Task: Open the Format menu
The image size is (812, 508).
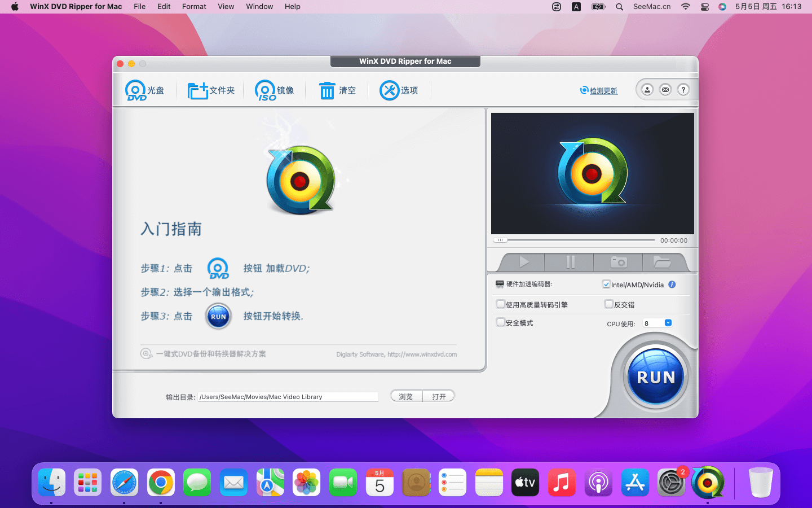Action: click(194, 7)
